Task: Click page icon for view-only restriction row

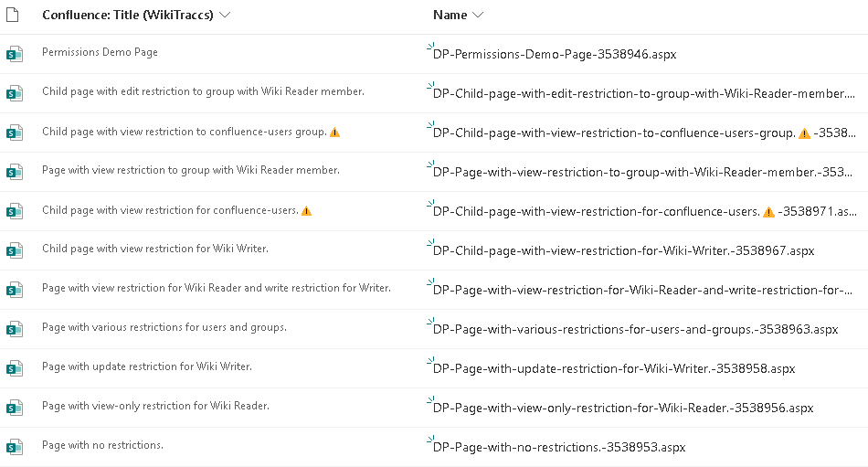Action: click(15, 409)
